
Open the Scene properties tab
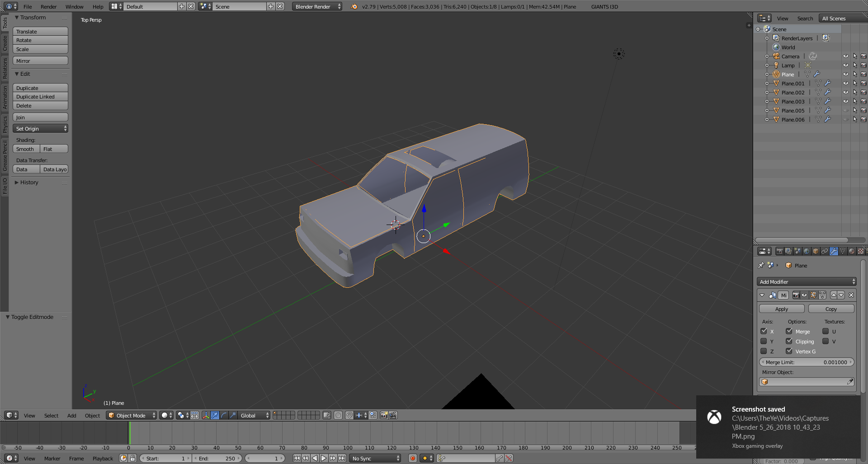(x=797, y=251)
